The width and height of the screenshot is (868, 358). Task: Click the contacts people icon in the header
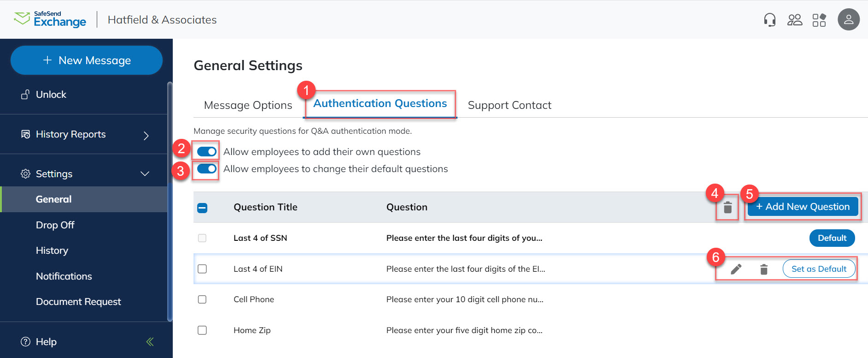[x=794, y=19]
